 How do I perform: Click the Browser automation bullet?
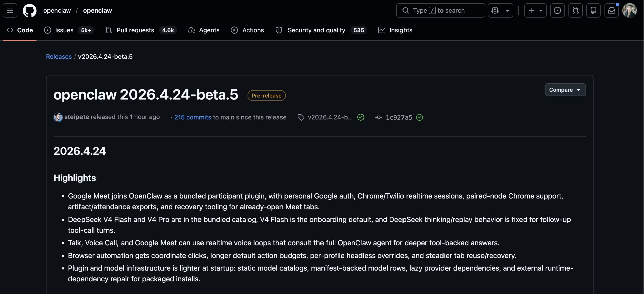tap(292, 256)
